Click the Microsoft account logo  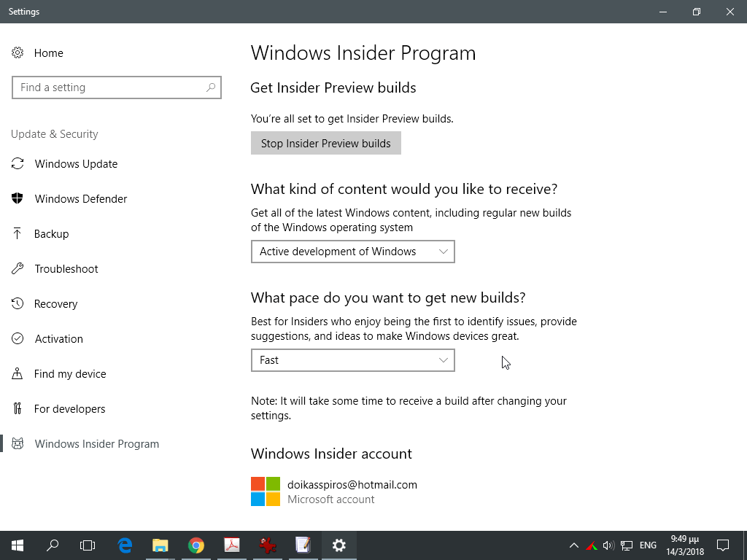(x=266, y=491)
